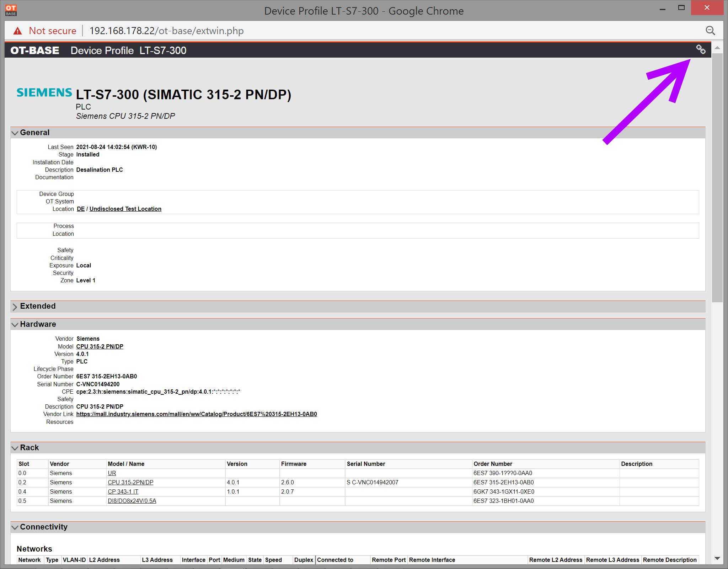Viewport: 728px width, 569px height.
Task: Click the scrollbar up arrow
Action: pyautogui.click(x=717, y=48)
